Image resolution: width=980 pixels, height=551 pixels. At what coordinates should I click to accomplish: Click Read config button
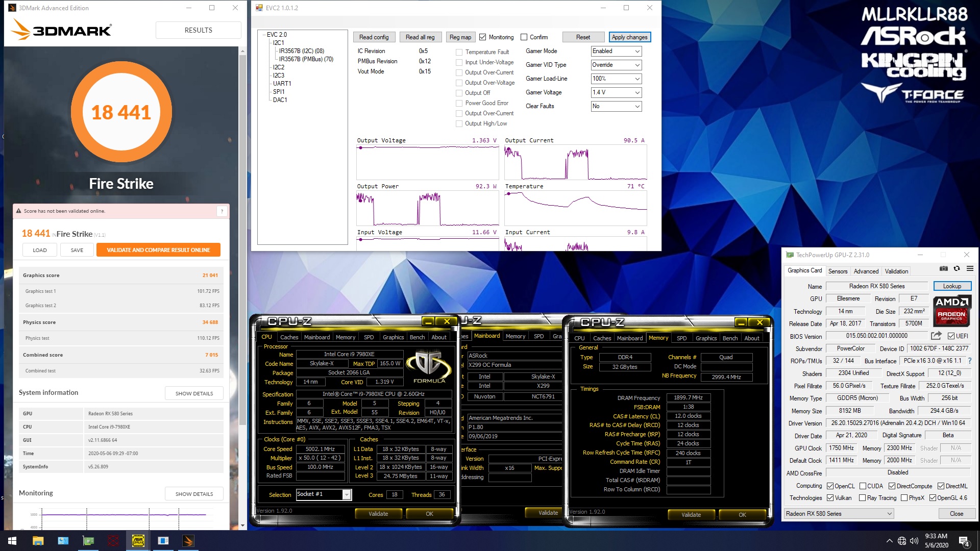374,37
